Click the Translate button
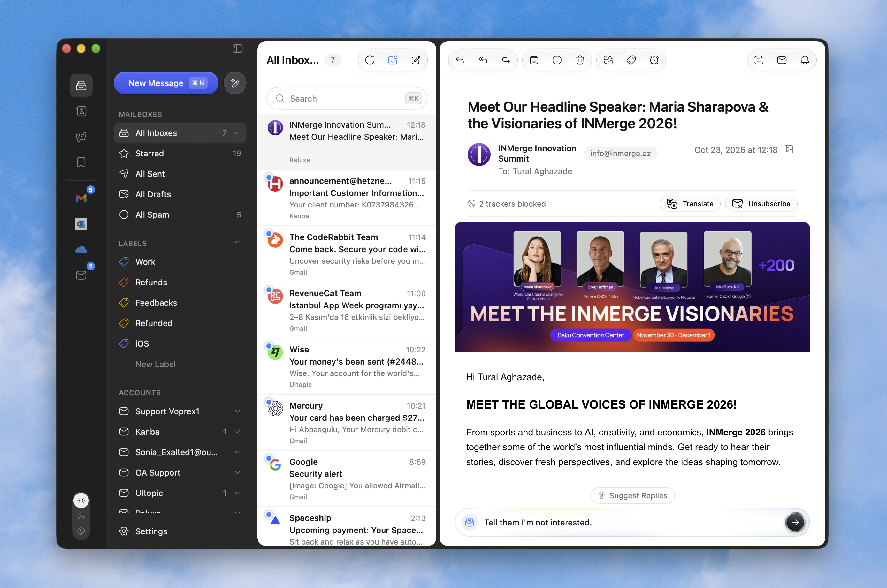This screenshot has width=887, height=588. [x=690, y=204]
